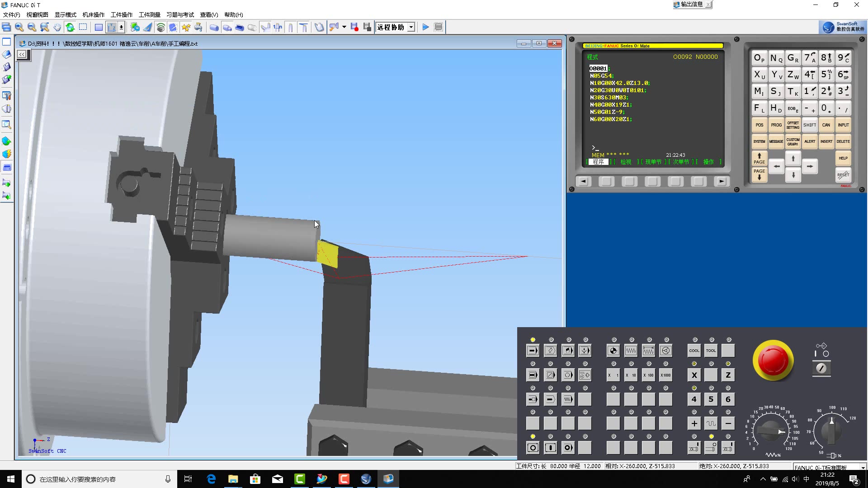The height and width of the screenshot is (488, 868).
Task: Toggle the X axis select button
Action: (694, 375)
